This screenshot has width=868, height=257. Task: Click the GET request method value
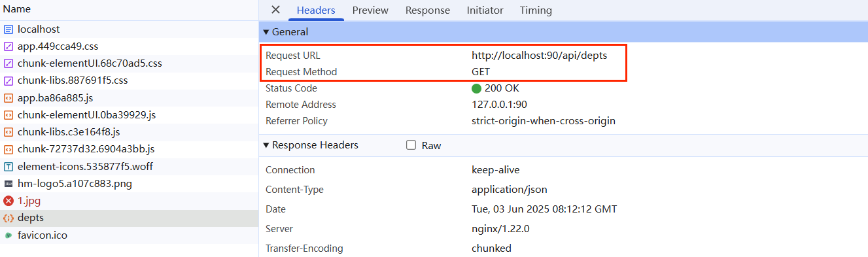coord(481,72)
